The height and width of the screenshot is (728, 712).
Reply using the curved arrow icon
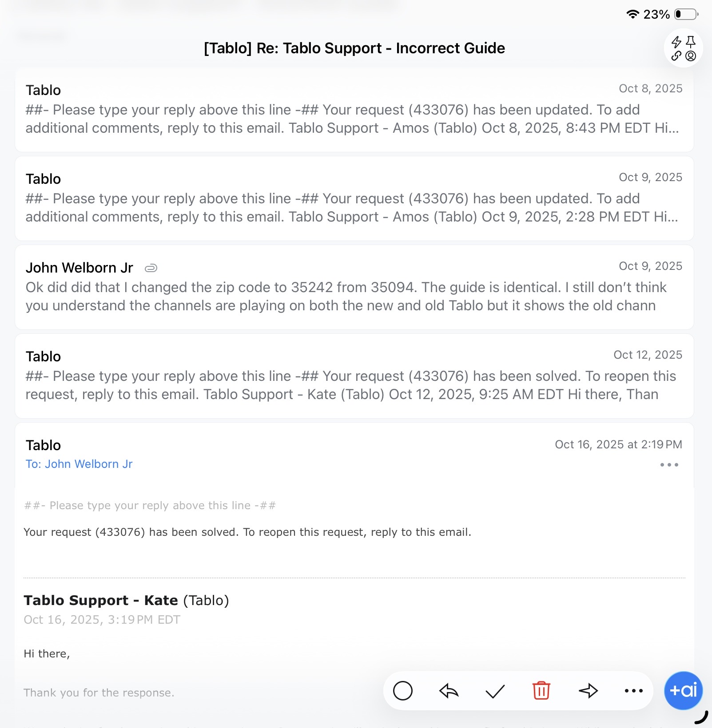pyautogui.click(x=449, y=691)
